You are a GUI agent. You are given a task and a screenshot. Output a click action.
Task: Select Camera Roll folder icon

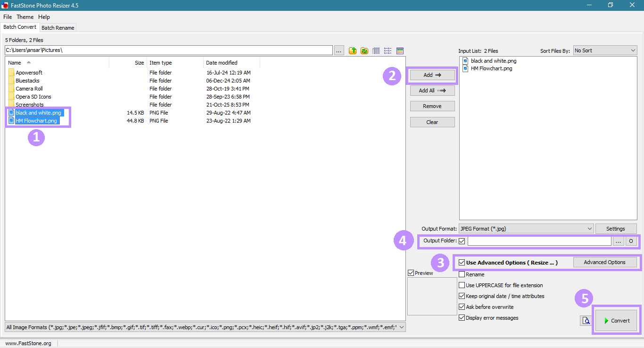click(x=11, y=89)
